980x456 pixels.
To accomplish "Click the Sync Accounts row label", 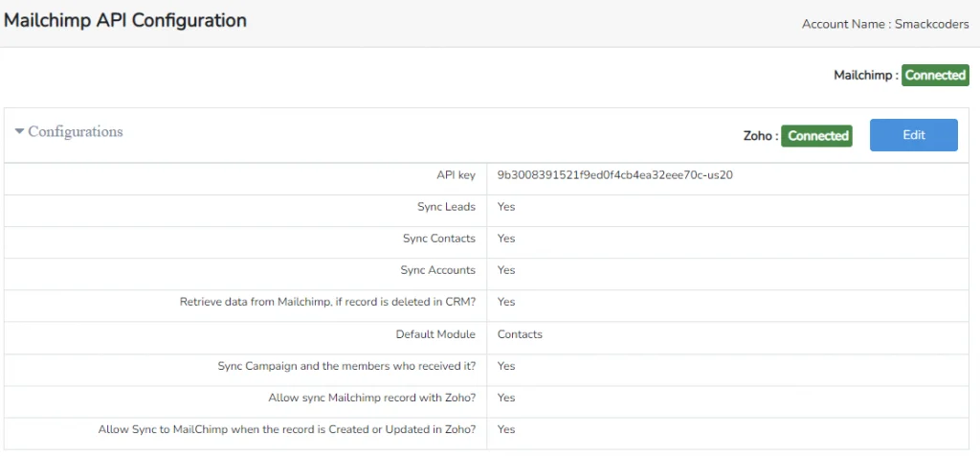I will tap(437, 270).
